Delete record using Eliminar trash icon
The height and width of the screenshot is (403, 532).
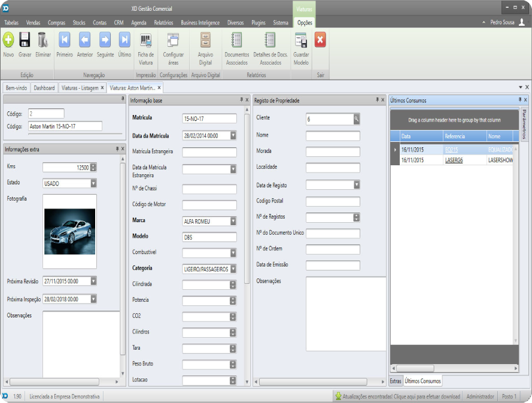coord(43,40)
